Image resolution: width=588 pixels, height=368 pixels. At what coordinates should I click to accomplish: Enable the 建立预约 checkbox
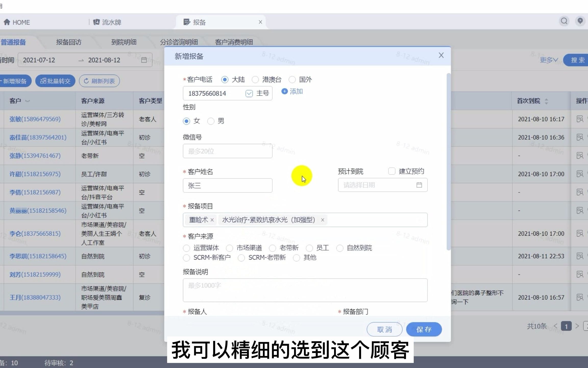click(392, 171)
